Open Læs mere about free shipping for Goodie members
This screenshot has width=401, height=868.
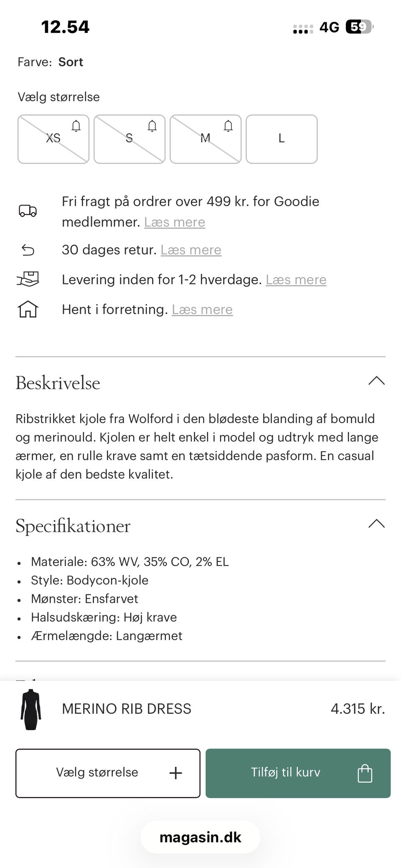point(175,222)
